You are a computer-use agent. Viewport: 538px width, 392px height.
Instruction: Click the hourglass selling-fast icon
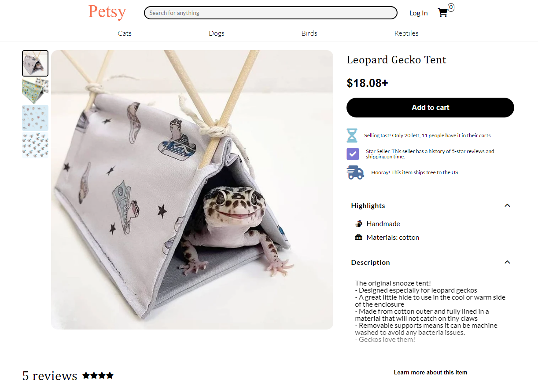click(352, 136)
